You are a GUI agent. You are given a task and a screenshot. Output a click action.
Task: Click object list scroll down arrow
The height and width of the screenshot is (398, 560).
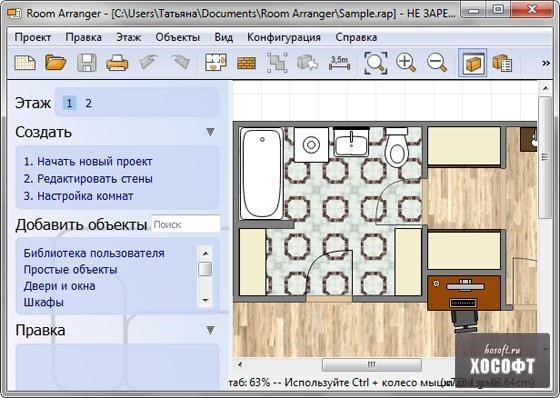pos(205,300)
